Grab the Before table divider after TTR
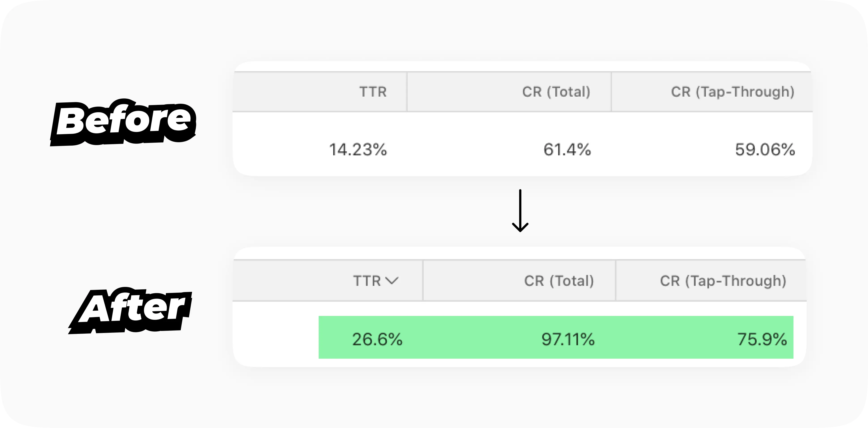Viewport: 868px width, 428px height. pyautogui.click(x=407, y=92)
